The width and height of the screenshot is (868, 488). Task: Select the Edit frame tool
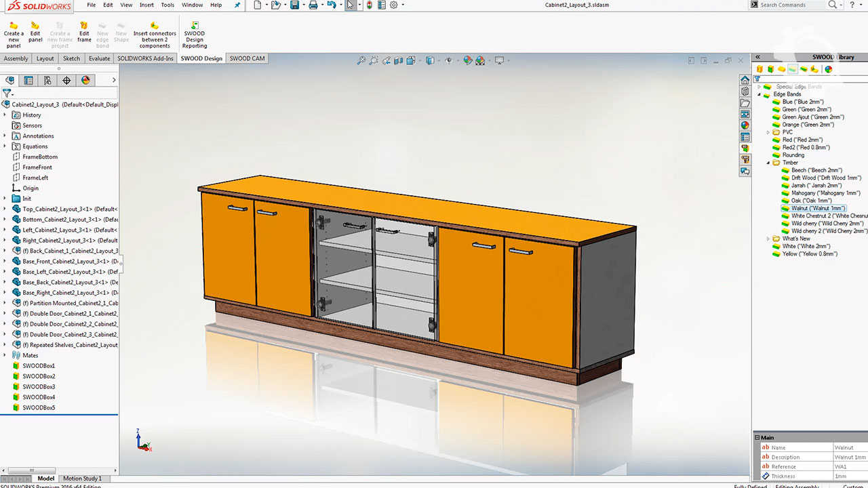[x=84, y=35]
